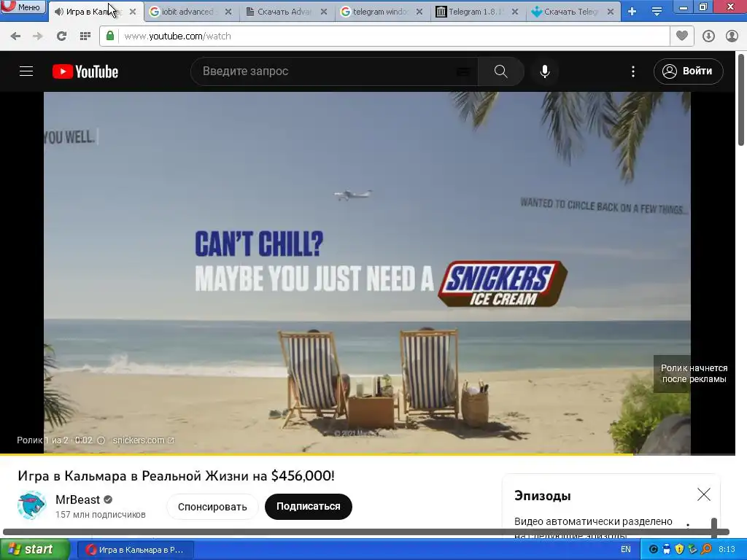Open the Speed Dial grid icon

85,36
